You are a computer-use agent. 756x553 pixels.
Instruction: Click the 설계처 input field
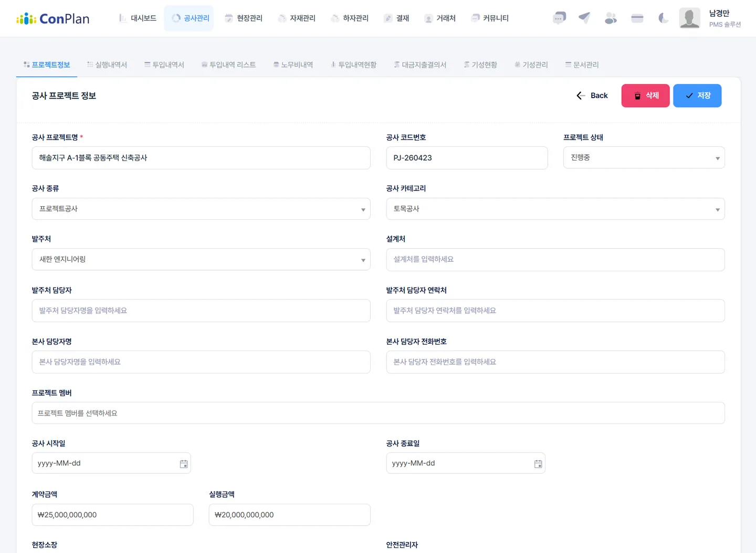click(x=555, y=260)
